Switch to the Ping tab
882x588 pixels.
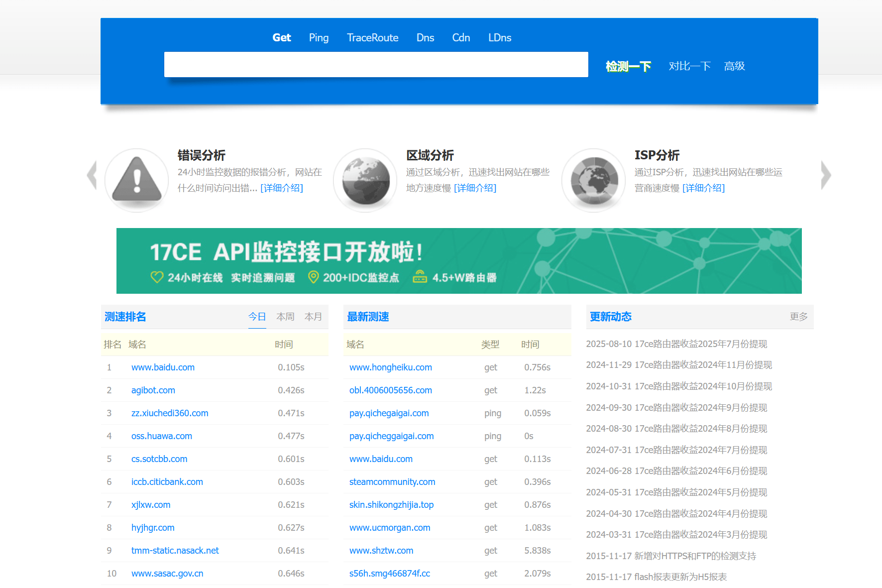pyautogui.click(x=319, y=38)
